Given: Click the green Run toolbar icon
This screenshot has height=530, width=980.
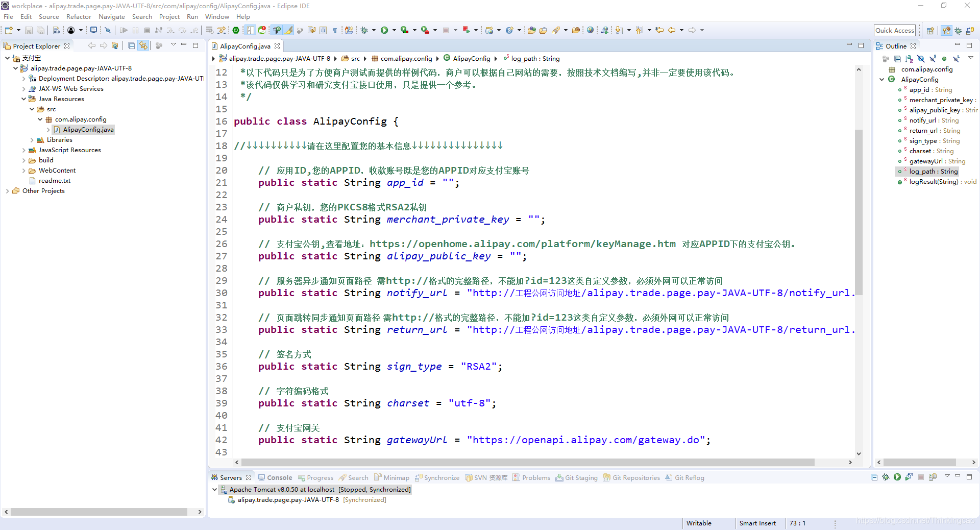Looking at the screenshot, I should pos(384,30).
